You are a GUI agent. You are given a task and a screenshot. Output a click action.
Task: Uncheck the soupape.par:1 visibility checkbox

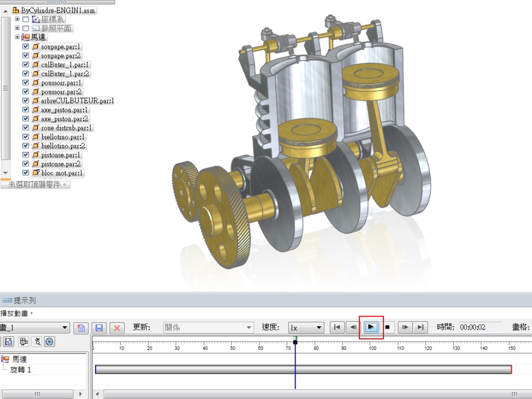pyautogui.click(x=26, y=46)
